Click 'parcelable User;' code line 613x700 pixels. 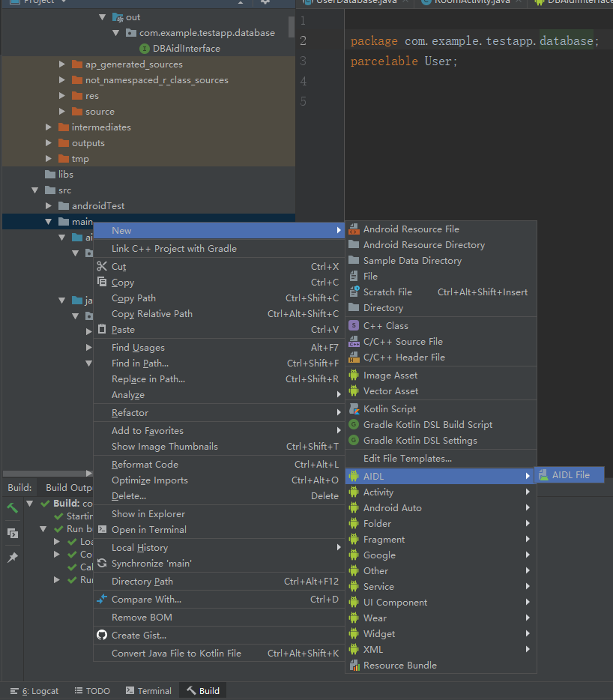[404, 61]
